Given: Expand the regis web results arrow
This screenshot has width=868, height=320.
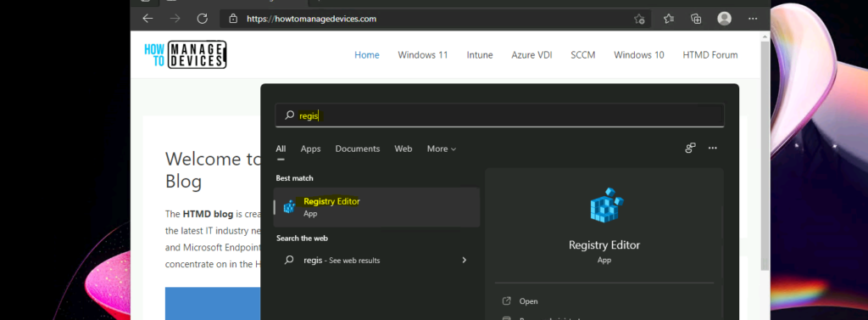Looking at the screenshot, I should (x=464, y=260).
